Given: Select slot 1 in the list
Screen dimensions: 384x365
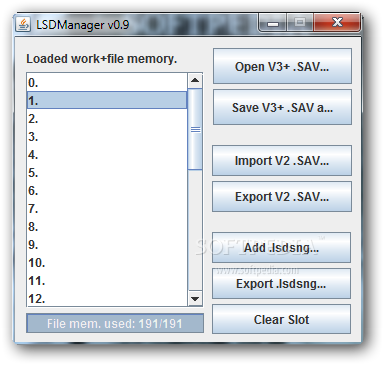Looking at the screenshot, I should [107, 100].
